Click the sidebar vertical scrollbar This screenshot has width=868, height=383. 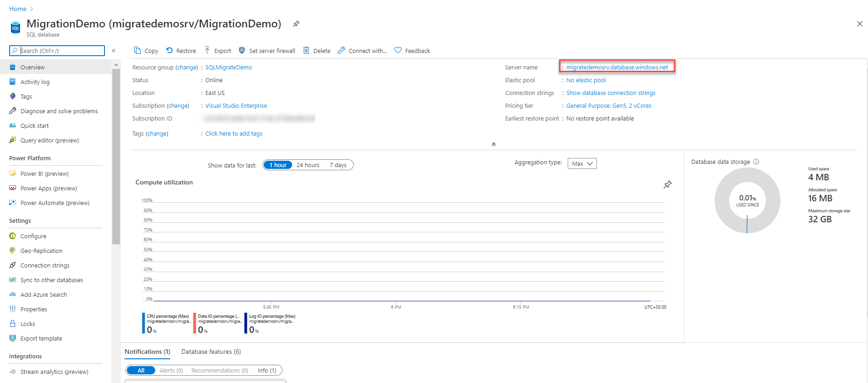click(116, 155)
